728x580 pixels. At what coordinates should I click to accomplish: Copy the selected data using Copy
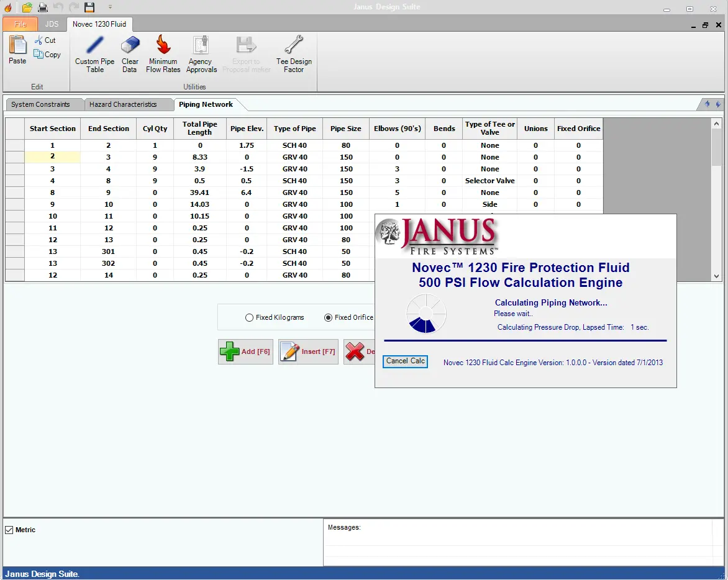[x=47, y=54]
